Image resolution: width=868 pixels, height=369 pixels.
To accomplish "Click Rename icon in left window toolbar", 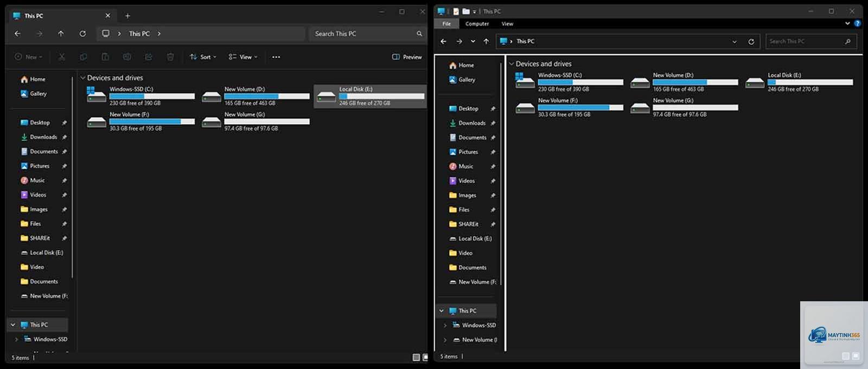I will click(x=127, y=57).
